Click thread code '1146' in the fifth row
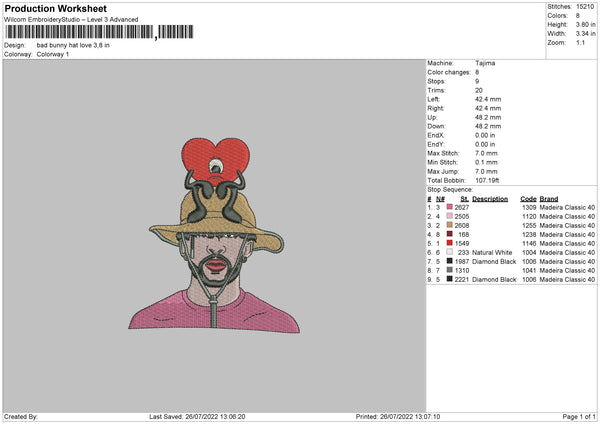 click(x=529, y=243)
